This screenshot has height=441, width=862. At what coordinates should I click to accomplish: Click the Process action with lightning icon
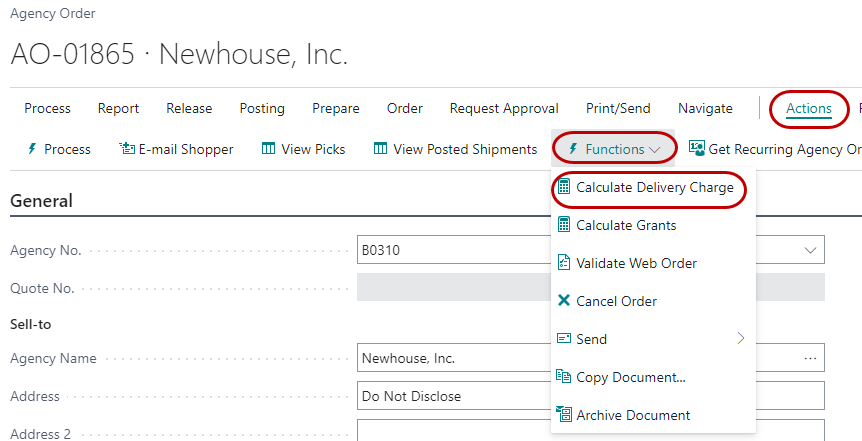(58, 149)
